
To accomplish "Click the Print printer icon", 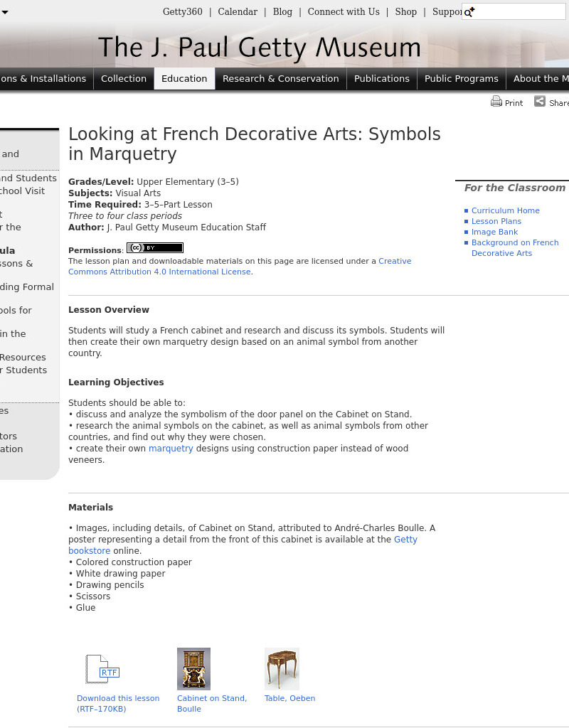I will pos(496,101).
